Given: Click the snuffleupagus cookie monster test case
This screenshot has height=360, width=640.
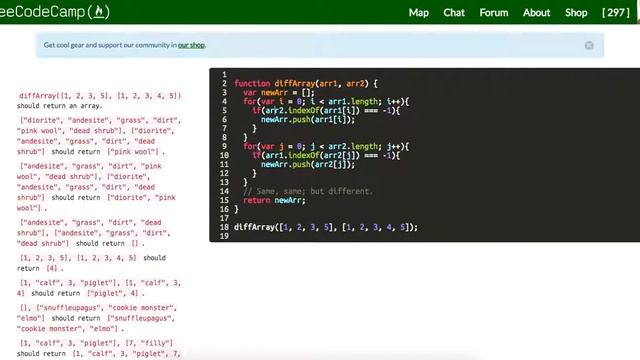Looking at the screenshot, I should point(97,318).
